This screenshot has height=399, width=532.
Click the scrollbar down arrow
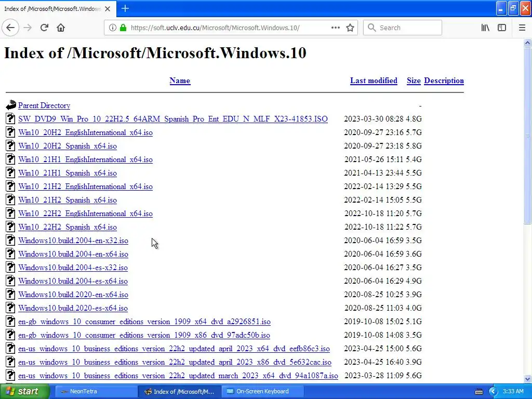click(527, 379)
